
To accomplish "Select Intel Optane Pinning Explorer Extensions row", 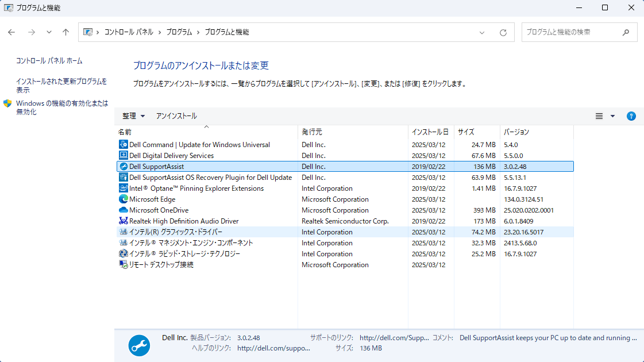I will 345,188.
